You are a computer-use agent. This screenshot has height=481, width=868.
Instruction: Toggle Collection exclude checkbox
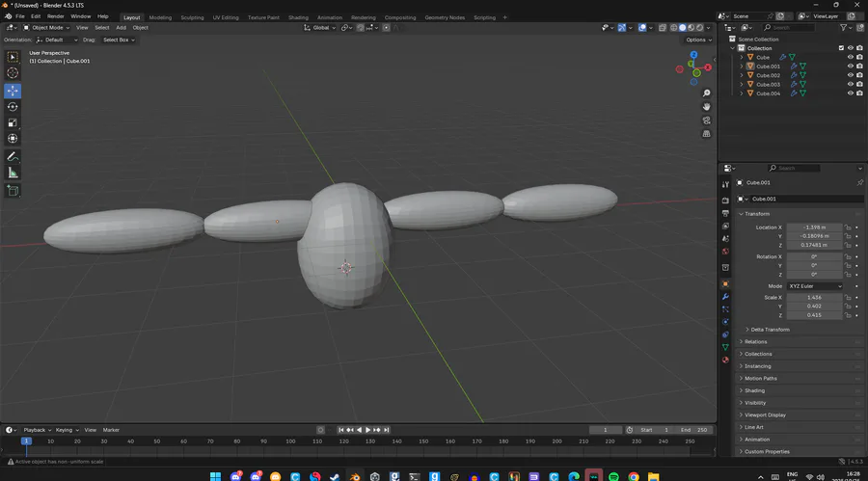click(x=841, y=48)
